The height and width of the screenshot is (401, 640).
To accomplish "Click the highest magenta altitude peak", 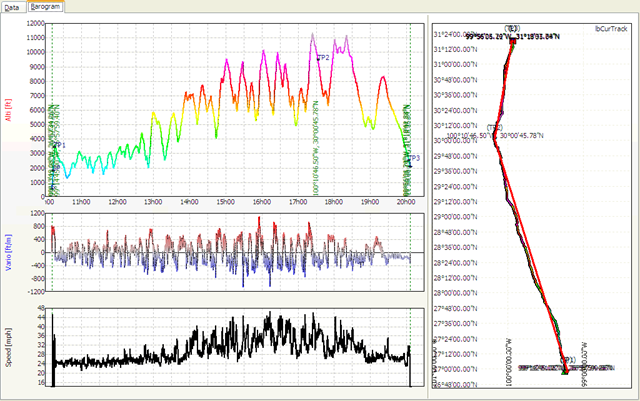I will 313,36.
